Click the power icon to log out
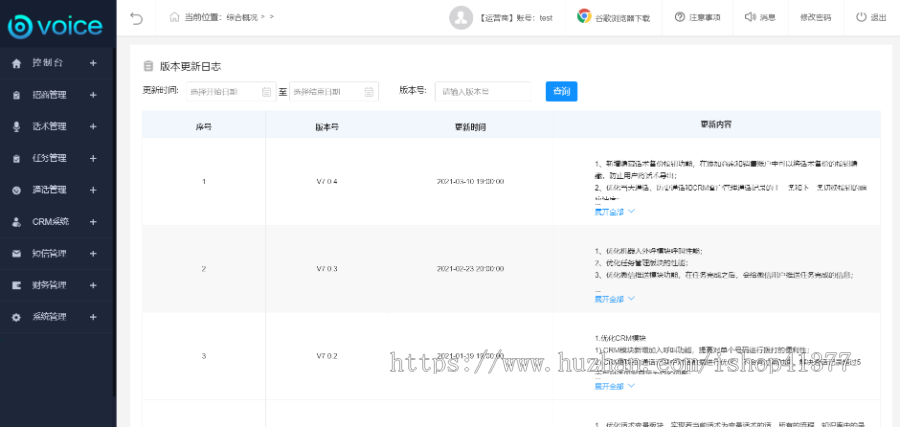The image size is (900, 427). tap(861, 17)
